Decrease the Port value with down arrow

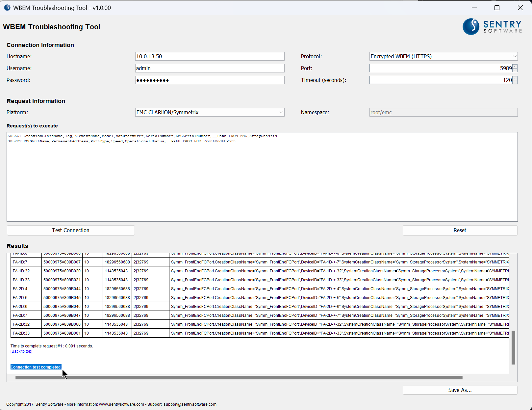pyautogui.click(x=515, y=70)
